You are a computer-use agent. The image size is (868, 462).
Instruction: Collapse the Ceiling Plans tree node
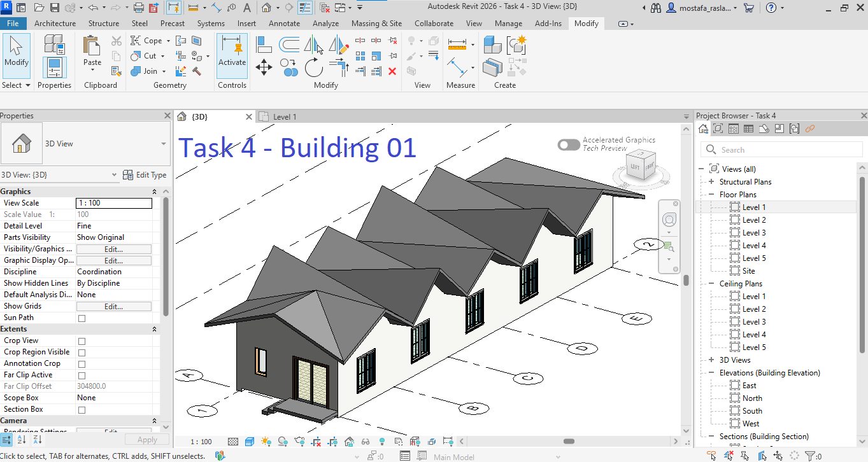[x=711, y=284]
